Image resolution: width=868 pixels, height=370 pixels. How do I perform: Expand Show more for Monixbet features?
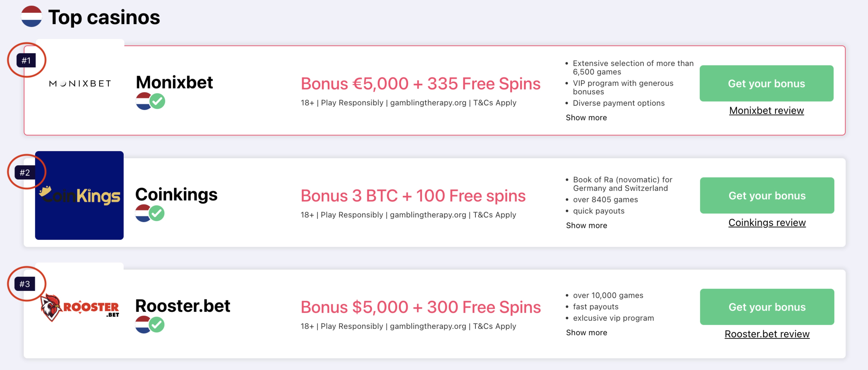586,117
